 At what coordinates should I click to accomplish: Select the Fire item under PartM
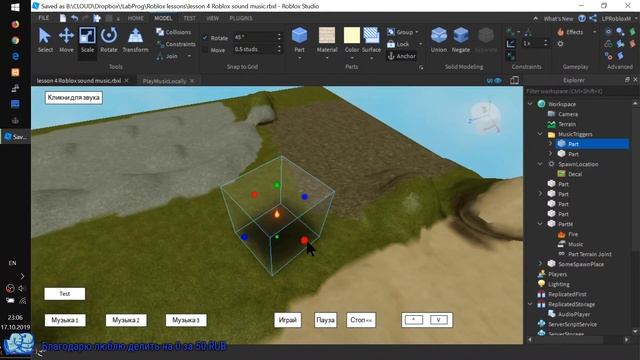[573, 234]
